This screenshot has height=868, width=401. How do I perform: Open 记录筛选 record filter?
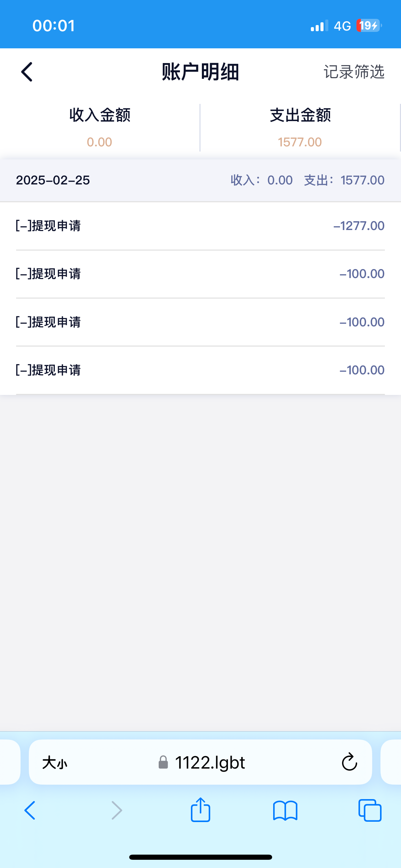354,72
